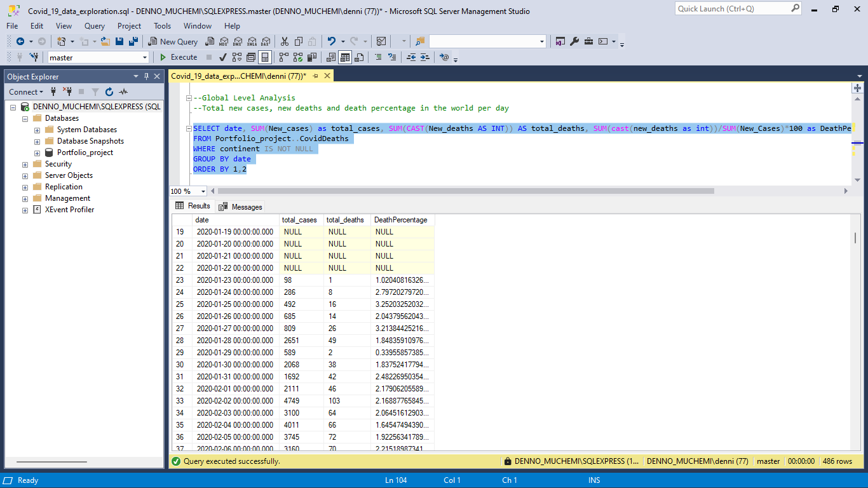Image resolution: width=868 pixels, height=488 pixels.
Task: Save the current query with the single-disk icon
Action: (119, 41)
